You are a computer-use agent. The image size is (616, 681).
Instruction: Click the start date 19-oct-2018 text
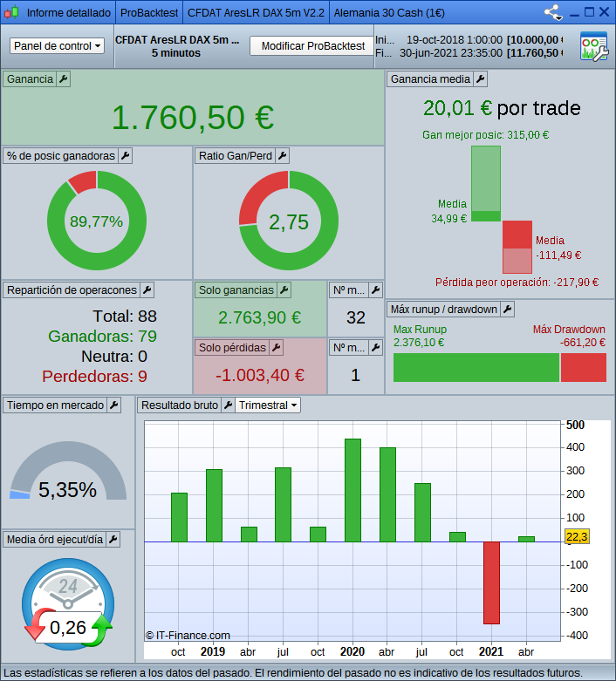(455, 40)
